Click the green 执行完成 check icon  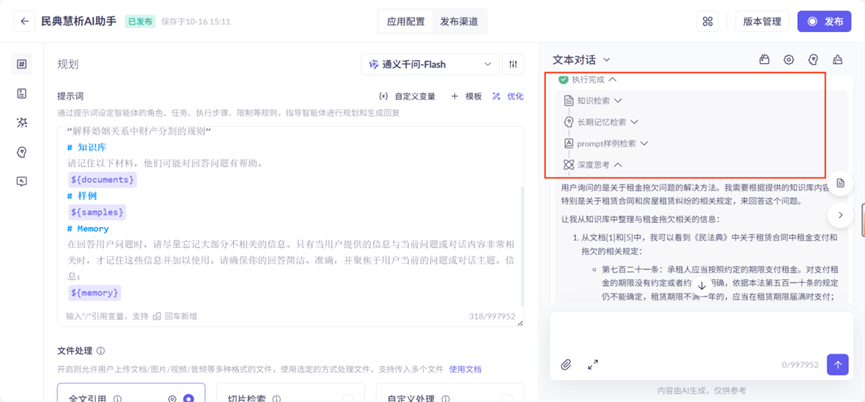tap(563, 79)
